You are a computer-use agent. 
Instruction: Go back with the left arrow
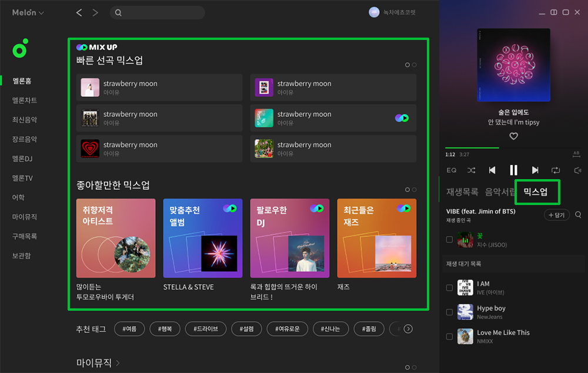pyautogui.click(x=79, y=13)
